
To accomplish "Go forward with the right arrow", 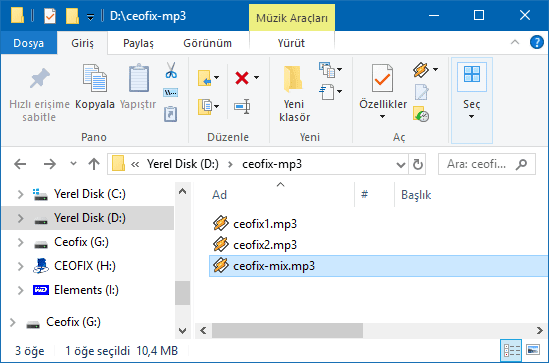I will (x=50, y=164).
